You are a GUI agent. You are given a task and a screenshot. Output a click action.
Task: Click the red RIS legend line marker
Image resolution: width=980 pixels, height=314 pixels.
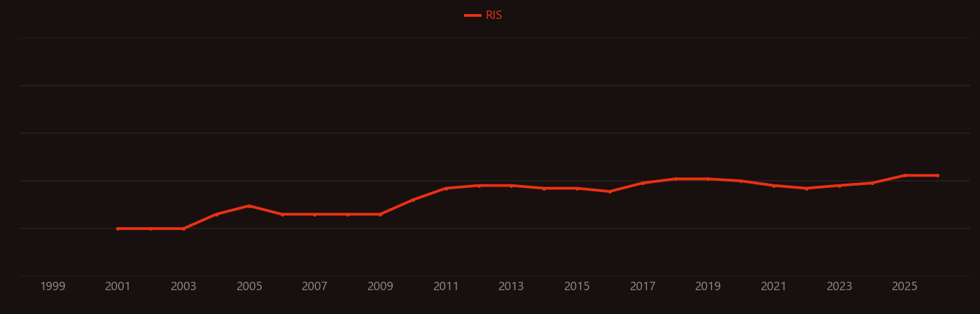tap(472, 15)
